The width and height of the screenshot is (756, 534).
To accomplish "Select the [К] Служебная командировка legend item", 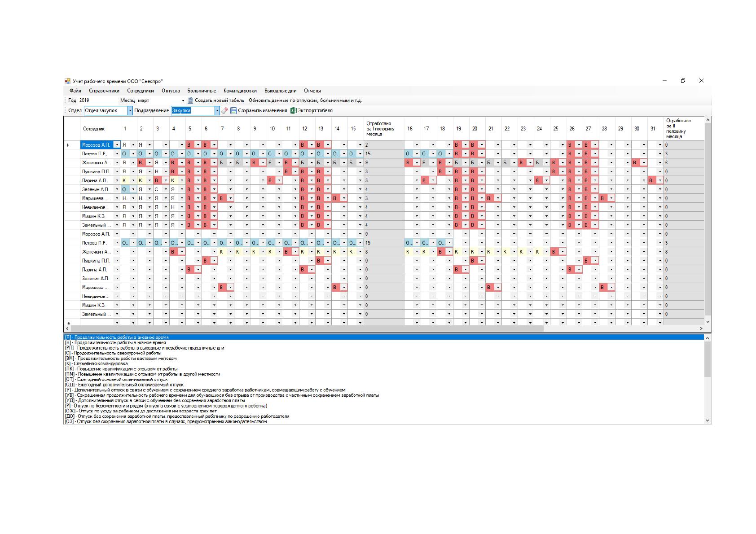I will click(x=96, y=364).
